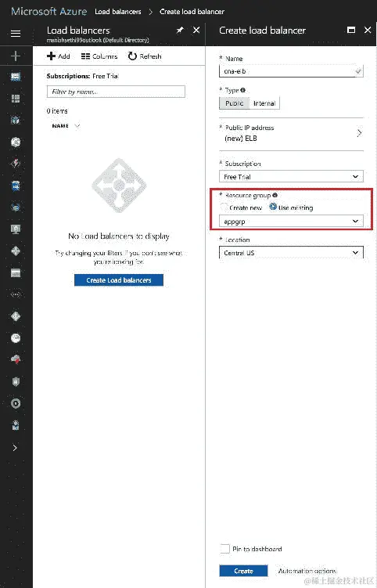
Task: Open Columns in Load balancers toolbar
Action: pyautogui.click(x=99, y=56)
